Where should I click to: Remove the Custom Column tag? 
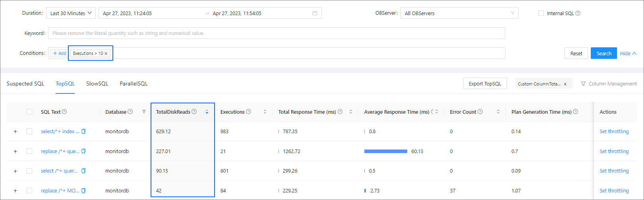point(565,84)
